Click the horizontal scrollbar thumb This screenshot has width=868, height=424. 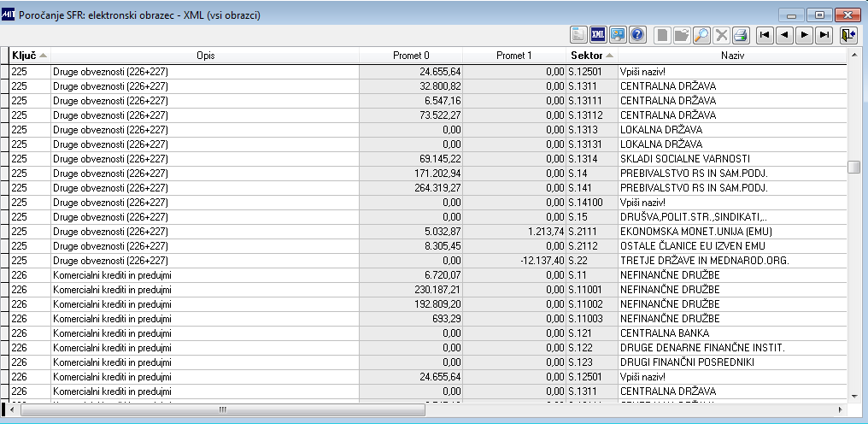222,409
